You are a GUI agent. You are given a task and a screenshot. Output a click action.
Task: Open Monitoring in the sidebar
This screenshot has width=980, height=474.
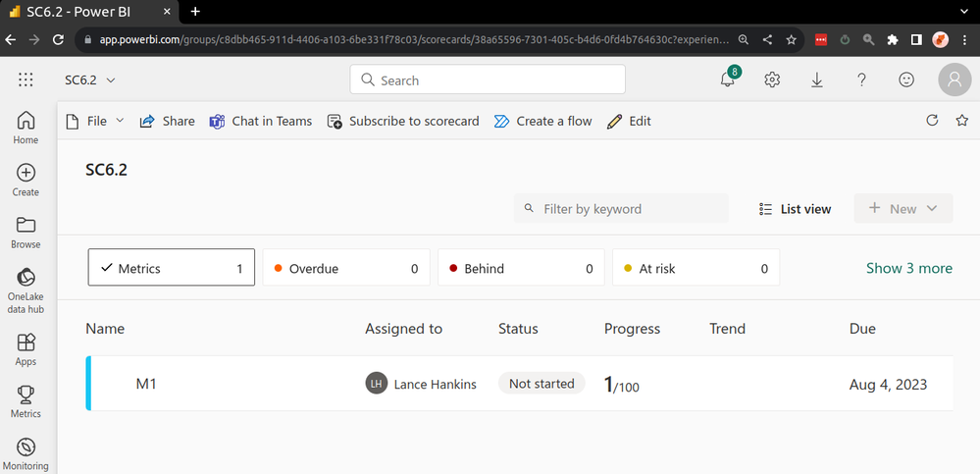26,454
